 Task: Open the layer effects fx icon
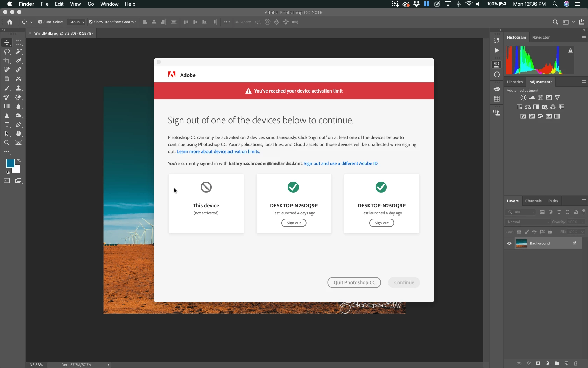[x=529, y=363]
